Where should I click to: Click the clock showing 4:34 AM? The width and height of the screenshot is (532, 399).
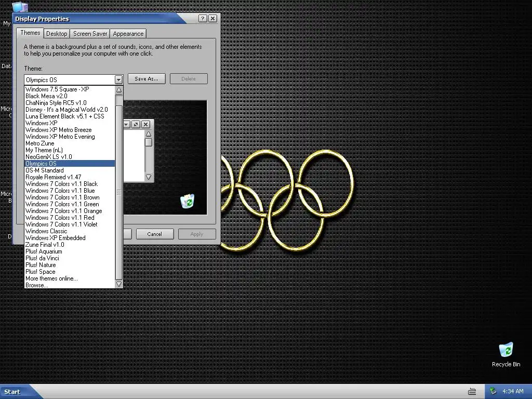coord(513,391)
